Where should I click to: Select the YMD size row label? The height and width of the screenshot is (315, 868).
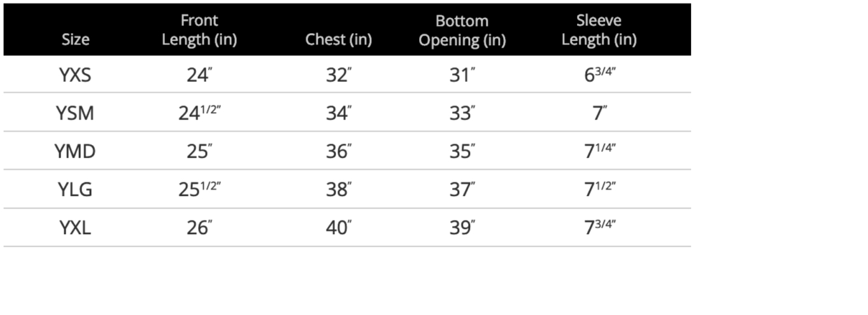(75, 151)
